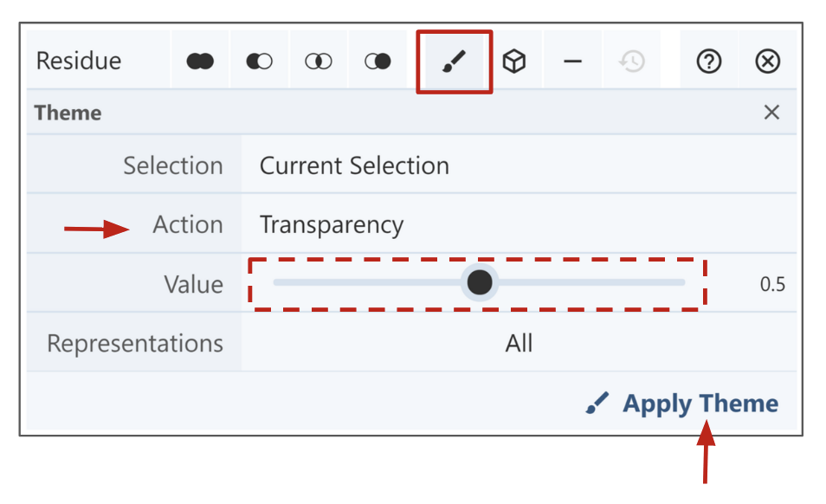This screenshot has width=826, height=504.
Task: Open the Representations All selector
Action: (518, 344)
